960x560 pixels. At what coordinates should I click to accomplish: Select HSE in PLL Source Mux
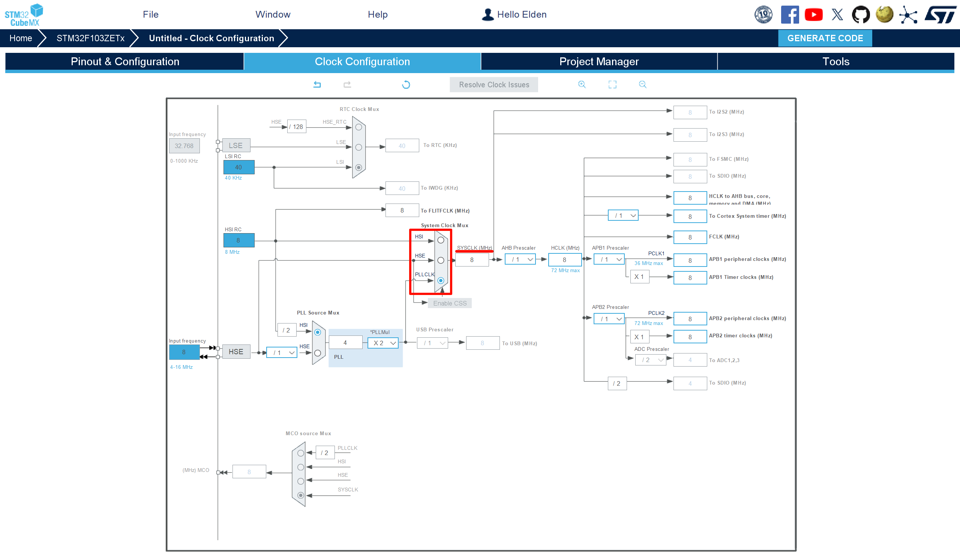click(x=317, y=353)
